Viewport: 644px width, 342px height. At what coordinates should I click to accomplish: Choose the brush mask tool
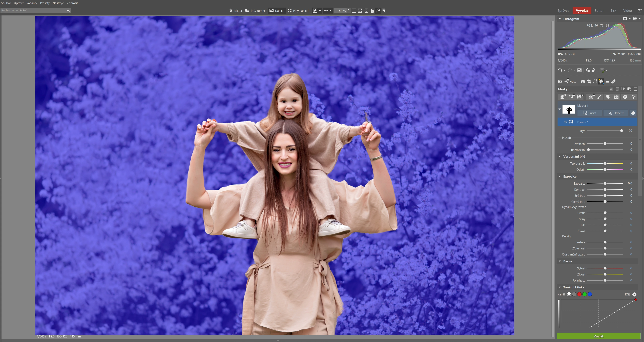click(599, 97)
